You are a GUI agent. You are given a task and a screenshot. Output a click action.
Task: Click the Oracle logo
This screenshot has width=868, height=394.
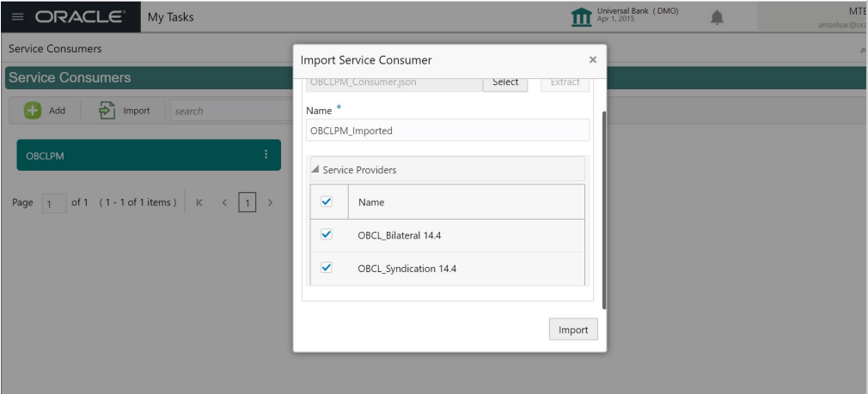tap(81, 17)
